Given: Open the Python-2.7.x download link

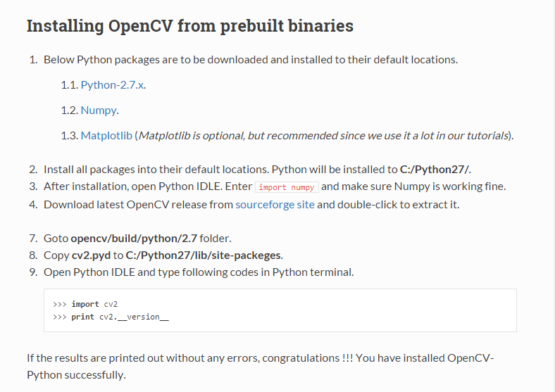Looking at the screenshot, I should tap(112, 85).
